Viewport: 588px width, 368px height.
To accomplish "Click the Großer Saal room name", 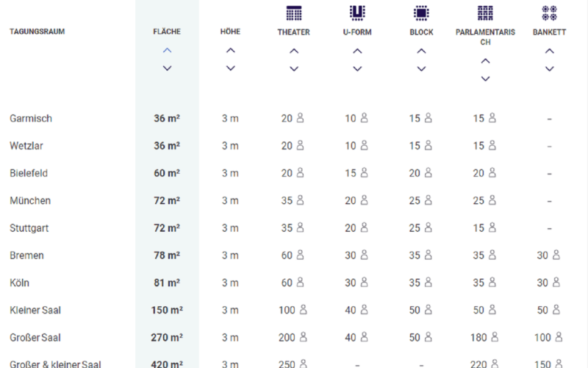I will pyautogui.click(x=35, y=338).
